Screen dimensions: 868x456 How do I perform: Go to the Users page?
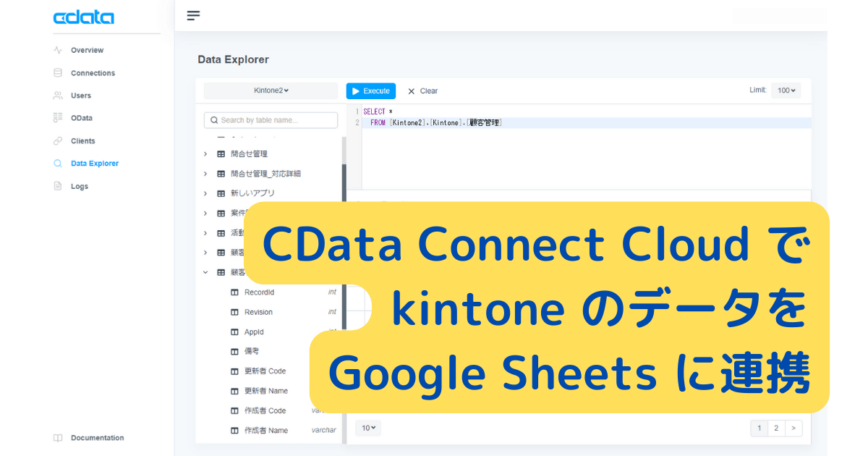pos(81,95)
